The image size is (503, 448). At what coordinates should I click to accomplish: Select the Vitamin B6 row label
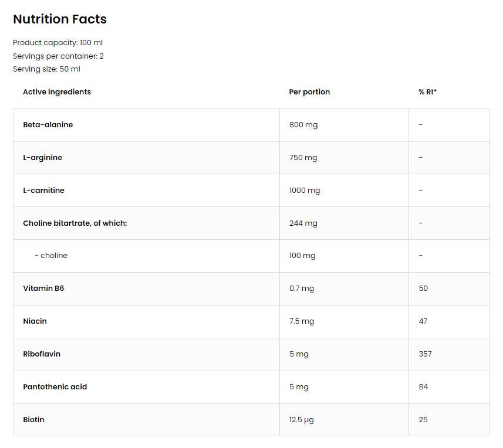tap(43, 289)
